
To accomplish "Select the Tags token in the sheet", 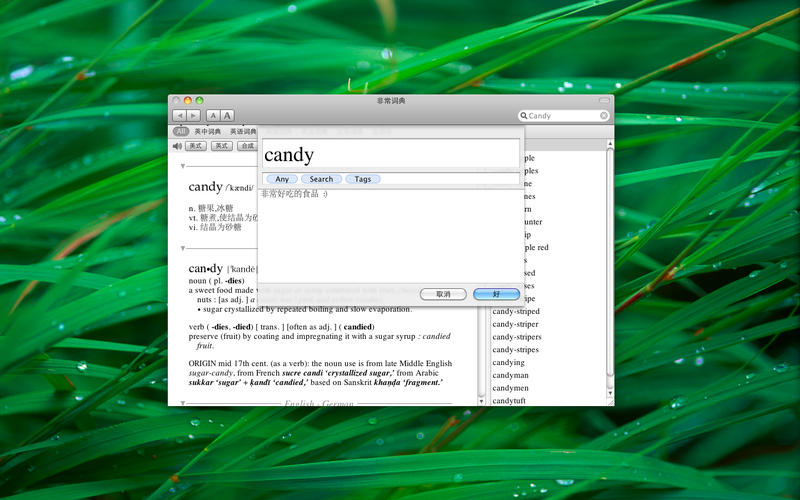I will [363, 179].
